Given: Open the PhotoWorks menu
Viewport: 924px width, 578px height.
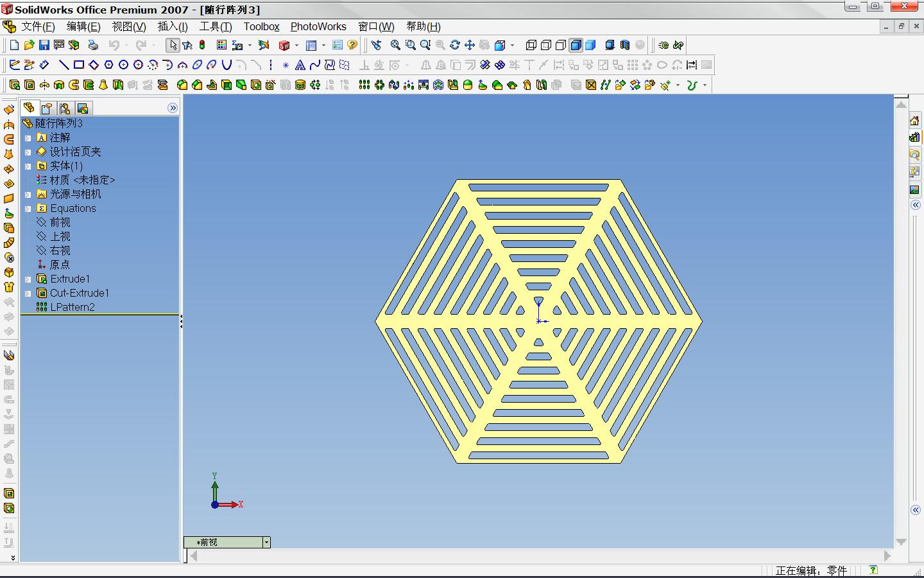Looking at the screenshot, I should [318, 26].
